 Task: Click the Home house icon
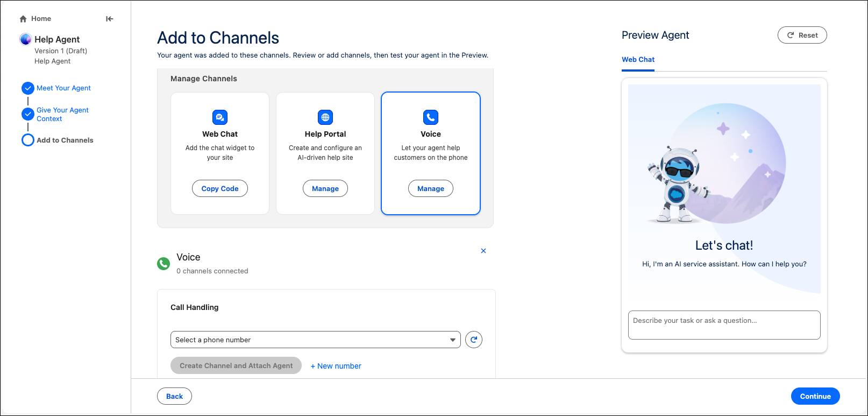pyautogui.click(x=23, y=19)
